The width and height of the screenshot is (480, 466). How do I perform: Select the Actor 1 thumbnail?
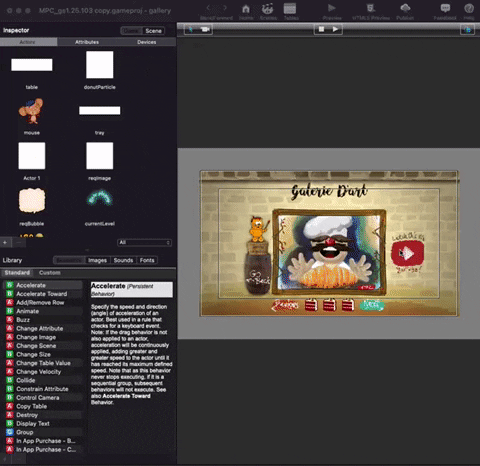tap(32, 156)
